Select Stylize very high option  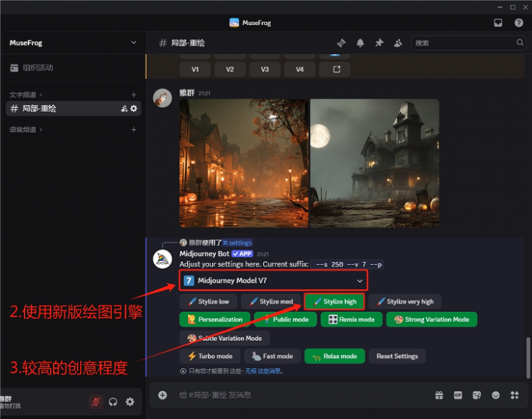click(x=405, y=302)
